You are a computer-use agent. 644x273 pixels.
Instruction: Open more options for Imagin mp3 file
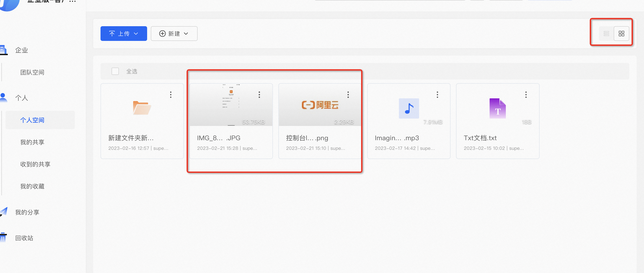[x=437, y=95]
